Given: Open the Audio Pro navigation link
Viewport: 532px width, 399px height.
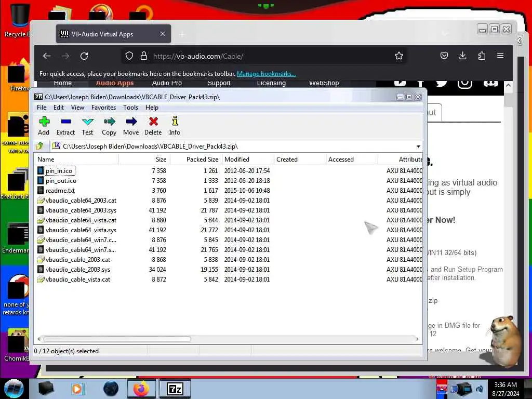Looking at the screenshot, I should coord(167,83).
